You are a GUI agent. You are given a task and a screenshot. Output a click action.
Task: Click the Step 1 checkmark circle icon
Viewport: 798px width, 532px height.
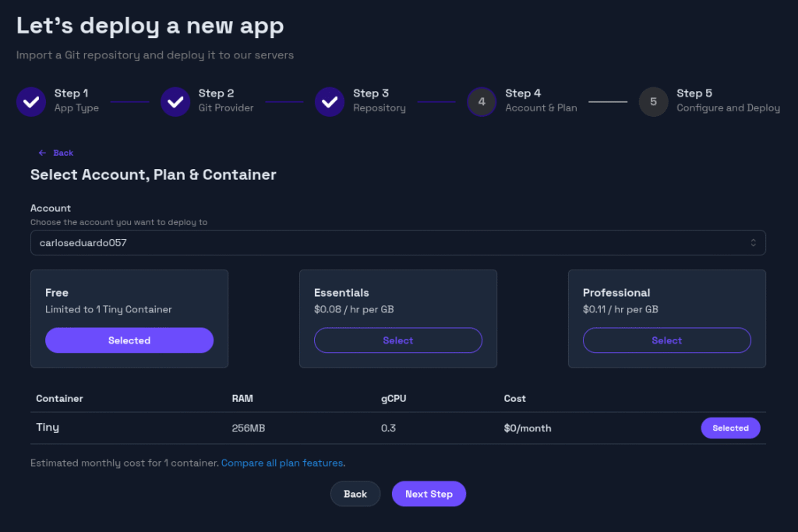tap(31, 101)
